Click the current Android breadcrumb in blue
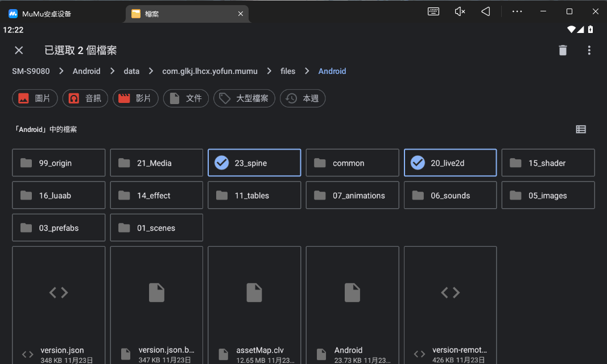 tap(332, 71)
